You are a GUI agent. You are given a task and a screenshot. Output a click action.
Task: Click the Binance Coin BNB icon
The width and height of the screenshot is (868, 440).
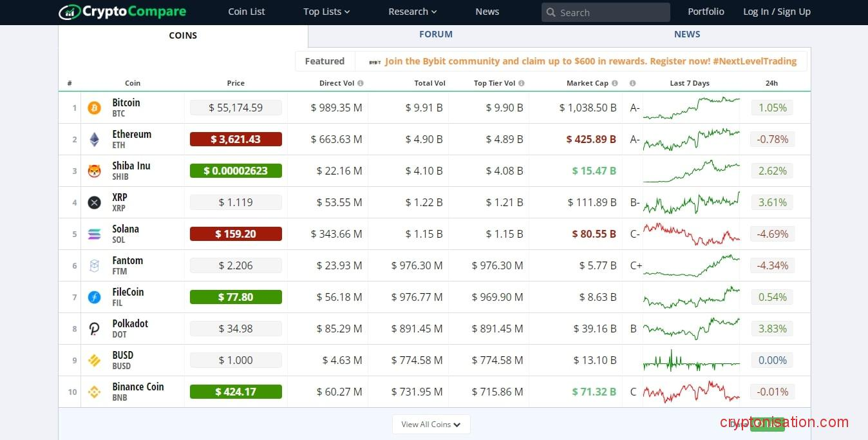coord(95,392)
